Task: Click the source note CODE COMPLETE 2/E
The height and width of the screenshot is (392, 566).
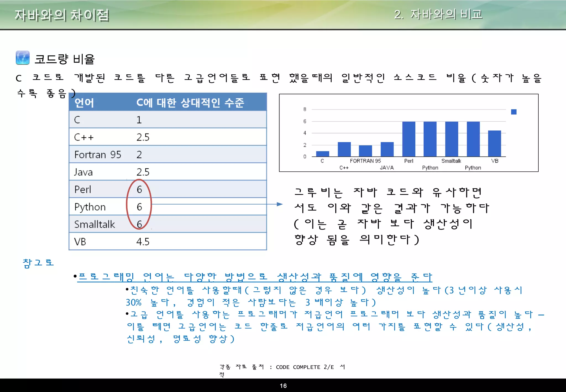Action: tap(305, 367)
